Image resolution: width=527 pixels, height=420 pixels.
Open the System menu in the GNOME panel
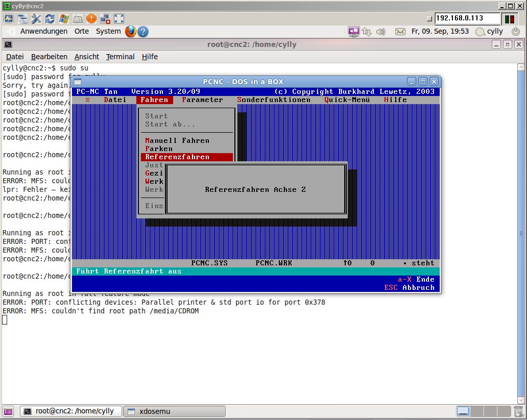click(108, 31)
